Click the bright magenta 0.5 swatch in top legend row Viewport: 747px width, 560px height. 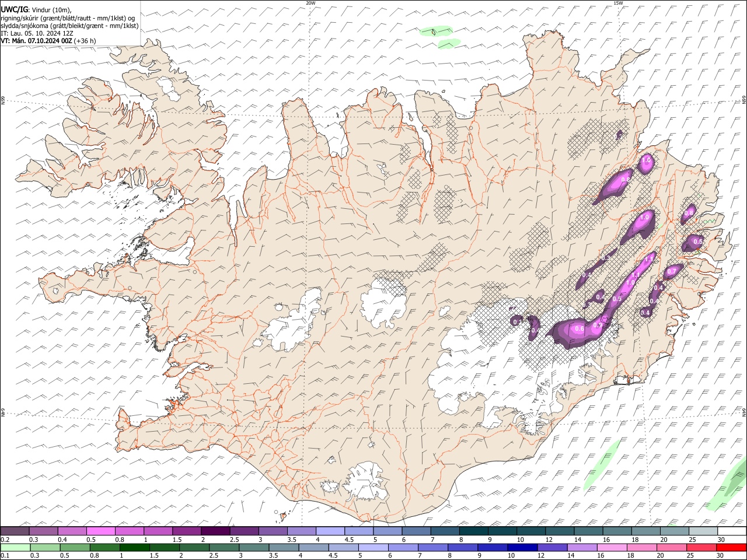101,531
